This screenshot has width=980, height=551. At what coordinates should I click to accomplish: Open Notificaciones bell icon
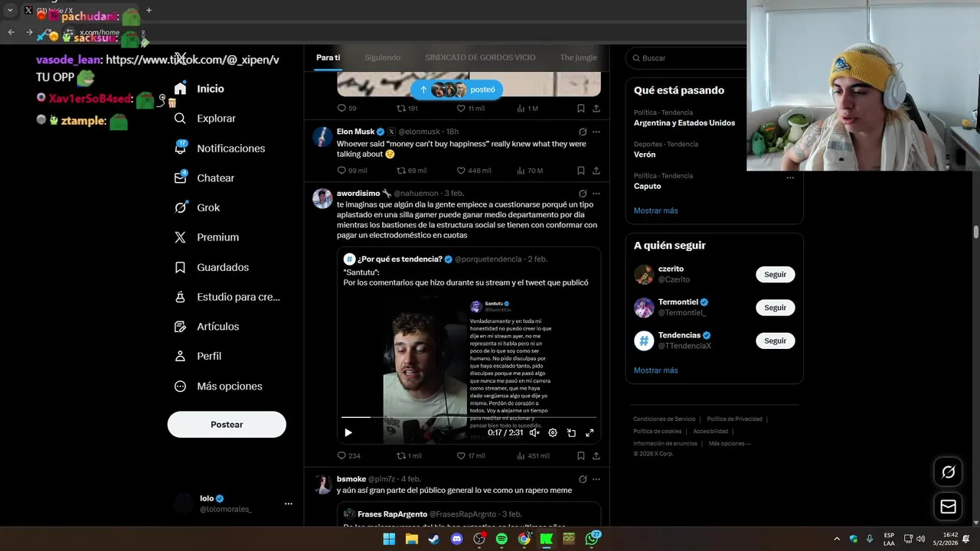[x=181, y=148]
